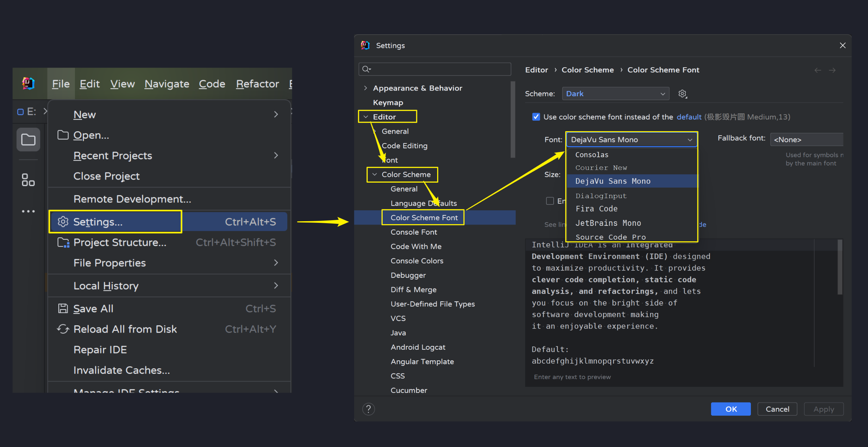868x447 pixels.
Task: Click the back navigation arrow in Settings
Action: pyautogui.click(x=818, y=70)
